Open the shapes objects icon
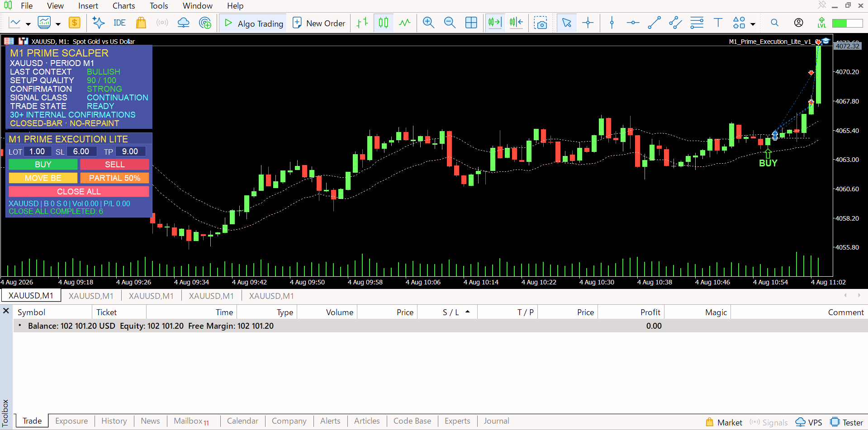The height and width of the screenshot is (430, 868). pyautogui.click(x=739, y=23)
